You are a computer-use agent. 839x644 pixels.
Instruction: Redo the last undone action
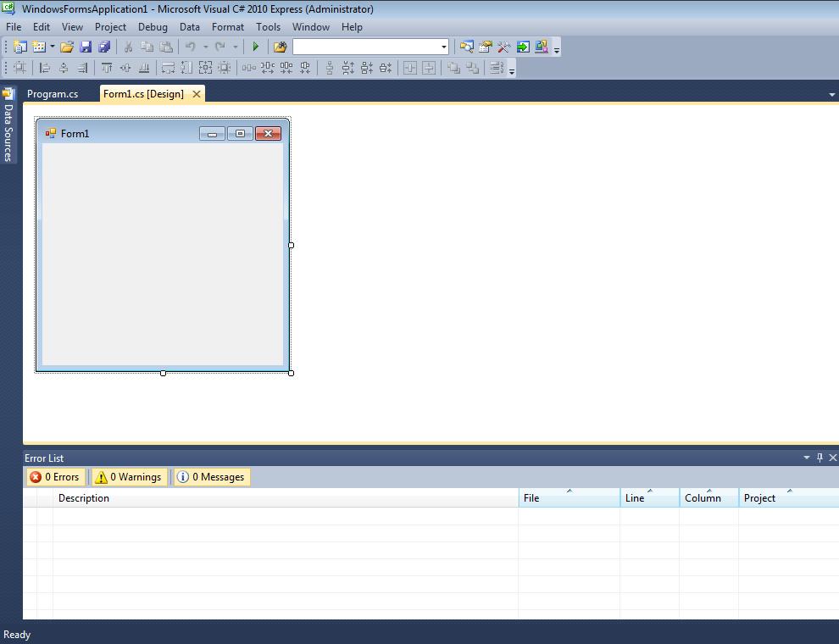219,47
